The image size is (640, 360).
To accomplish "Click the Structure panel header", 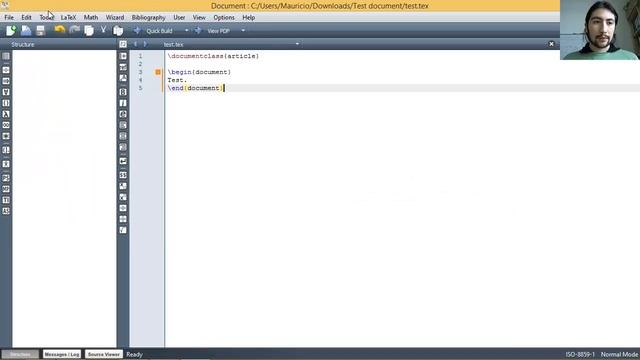I will tap(59, 44).
